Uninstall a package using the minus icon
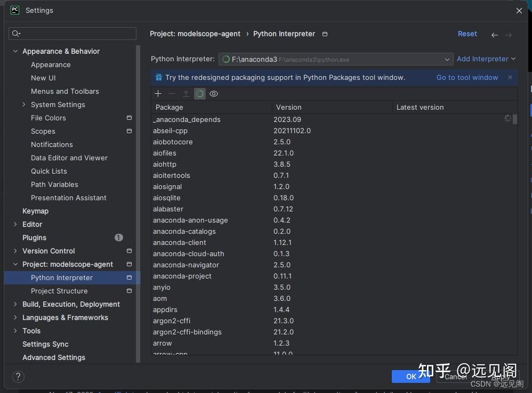This screenshot has height=393, width=532. [x=172, y=94]
